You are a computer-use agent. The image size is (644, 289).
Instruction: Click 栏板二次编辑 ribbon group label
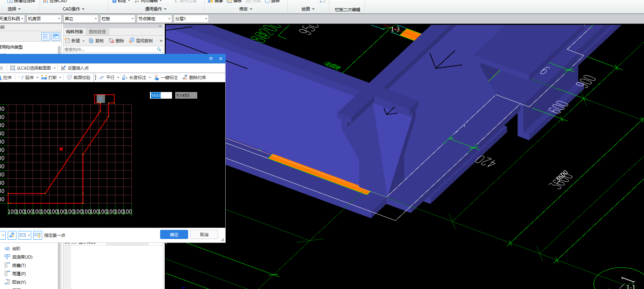(x=348, y=9)
